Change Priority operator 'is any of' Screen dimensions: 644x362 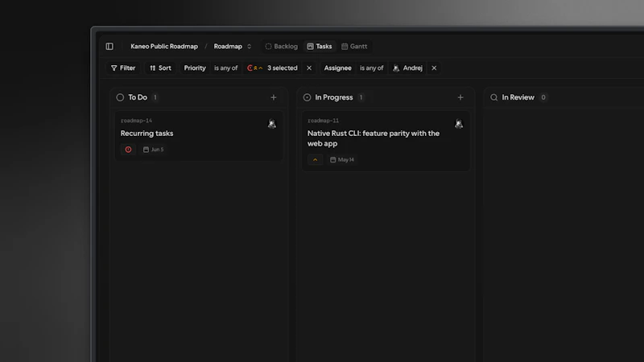226,68
